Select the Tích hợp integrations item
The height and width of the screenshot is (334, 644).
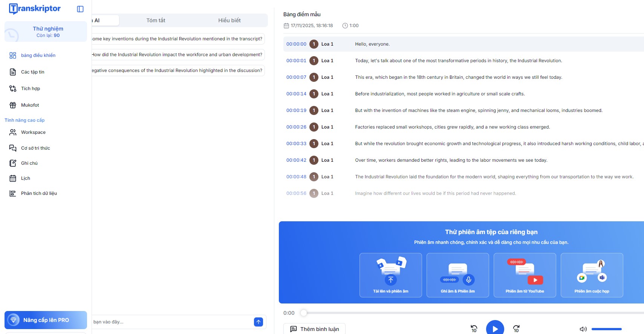31,89
